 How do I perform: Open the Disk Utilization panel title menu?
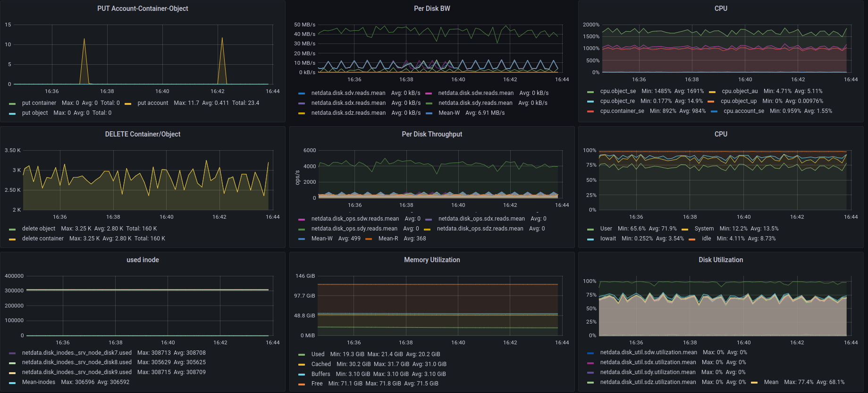pos(720,260)
